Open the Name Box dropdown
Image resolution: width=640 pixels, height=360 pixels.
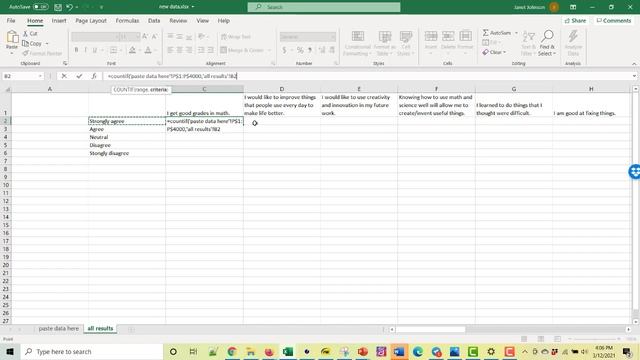click(x=40, y=76)
